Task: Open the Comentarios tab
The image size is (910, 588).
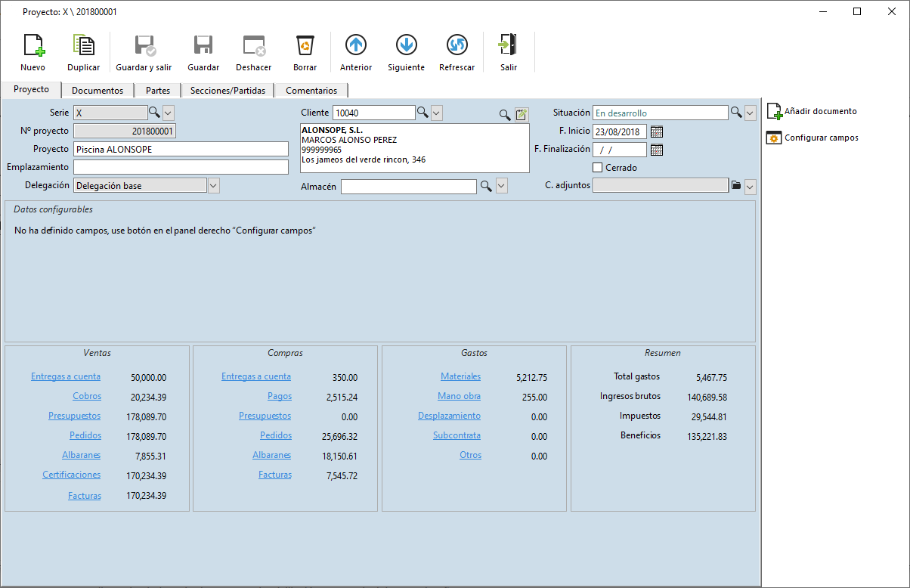Action: (x=311, y=91)
